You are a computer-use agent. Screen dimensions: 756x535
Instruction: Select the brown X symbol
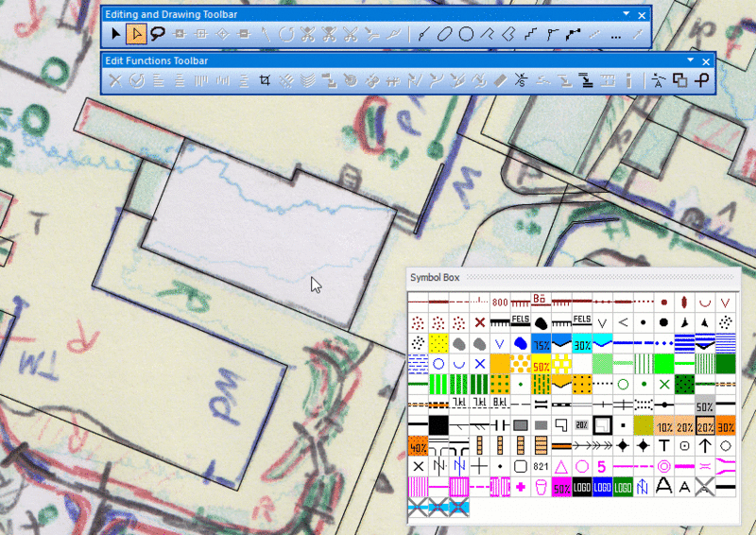pyautogui.click(x=479, y=322)
